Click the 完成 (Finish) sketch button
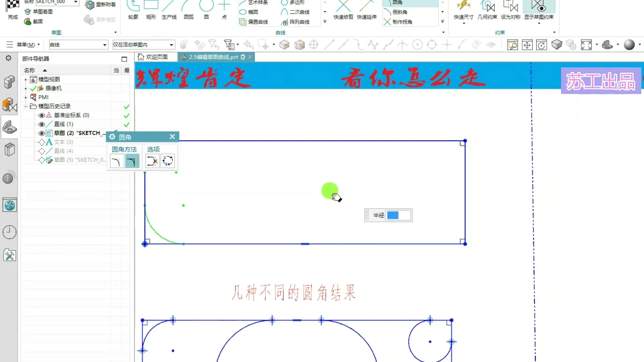644x362 pixels. (12, 10)
